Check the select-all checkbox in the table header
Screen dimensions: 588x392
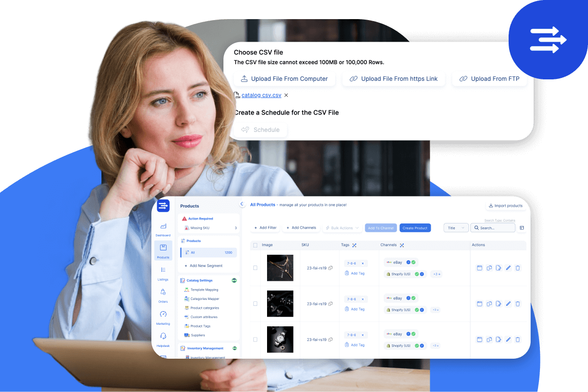(255, 245)
